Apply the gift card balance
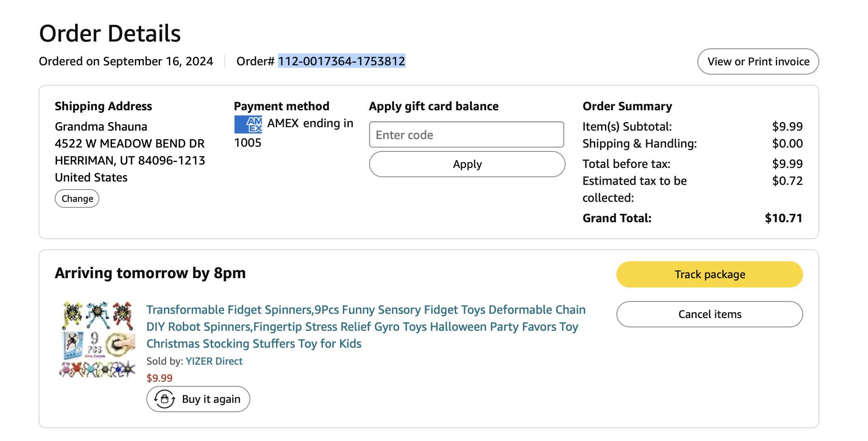The width and height of the screenshot is (868, 441). pos(467,164)
